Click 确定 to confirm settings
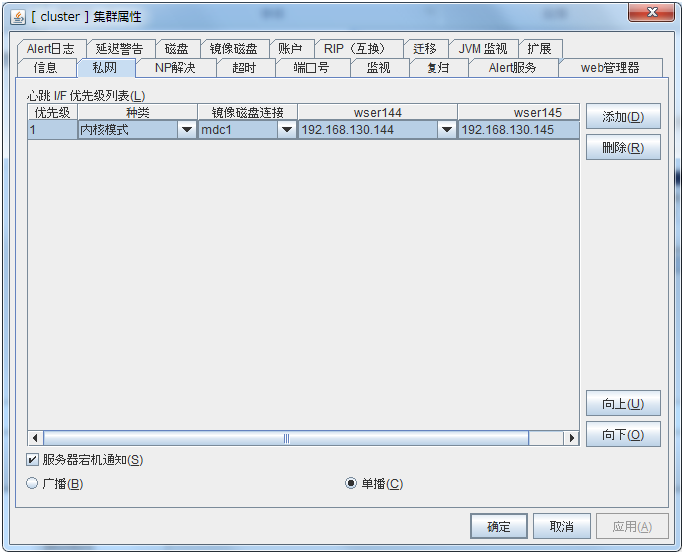This screenshot has height=554, width=684. click(x=498, y=527)
